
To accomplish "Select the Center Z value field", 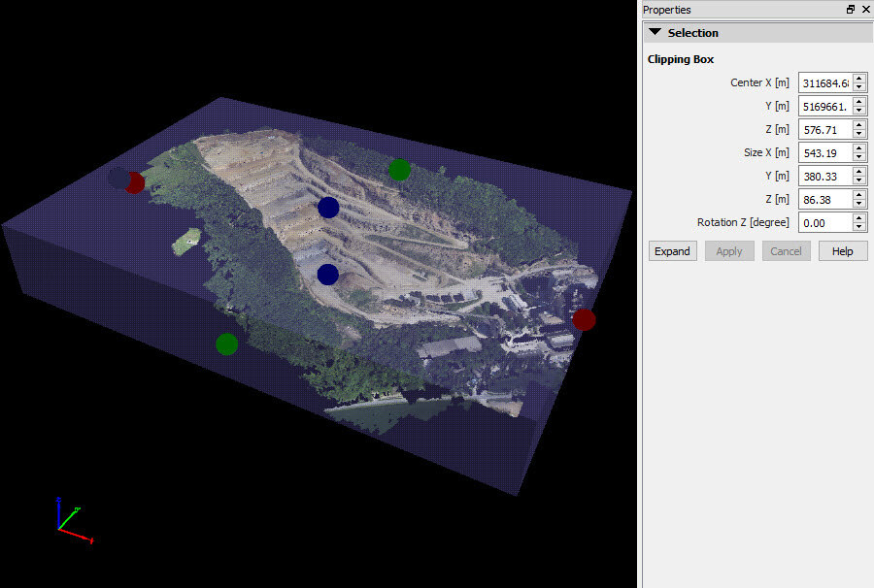I will click(825, 129).
